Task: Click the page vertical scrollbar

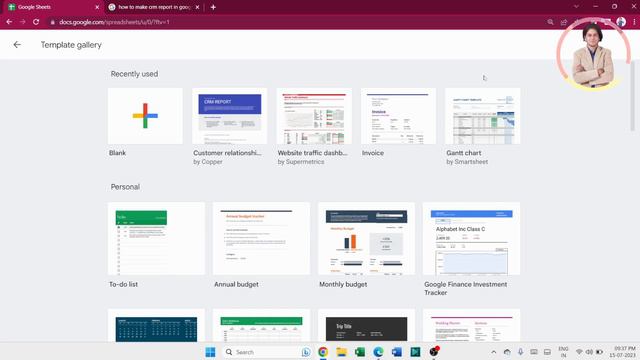Action: (633, 97)
